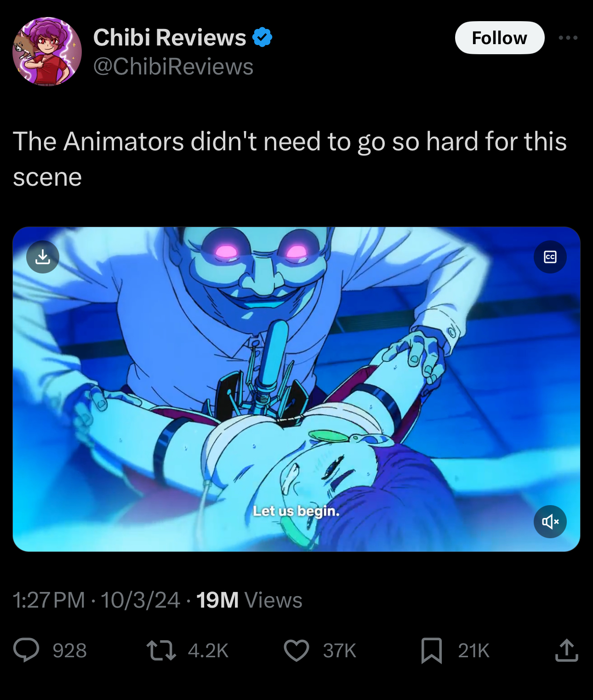Screen dimensions: 593x700
Task: Open the @ChibiReviews handle link
Action: coord(173,67)
